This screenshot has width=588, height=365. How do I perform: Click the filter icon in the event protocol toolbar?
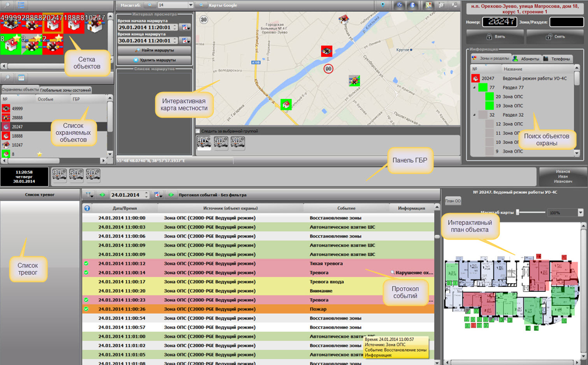point(89,195)
